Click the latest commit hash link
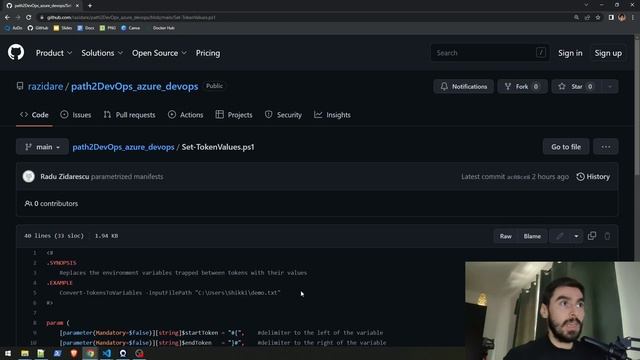640x360 pixels. tap(518, 177)
